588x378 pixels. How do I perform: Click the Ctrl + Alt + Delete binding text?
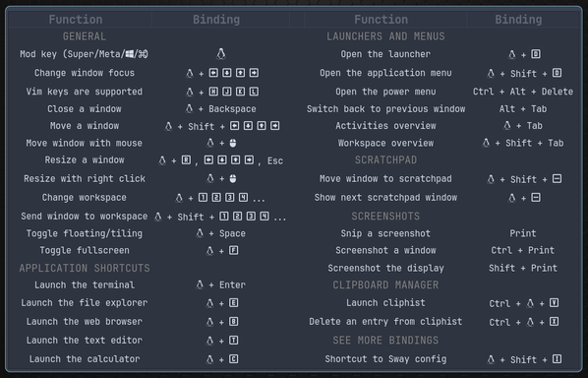pos(523,92)
